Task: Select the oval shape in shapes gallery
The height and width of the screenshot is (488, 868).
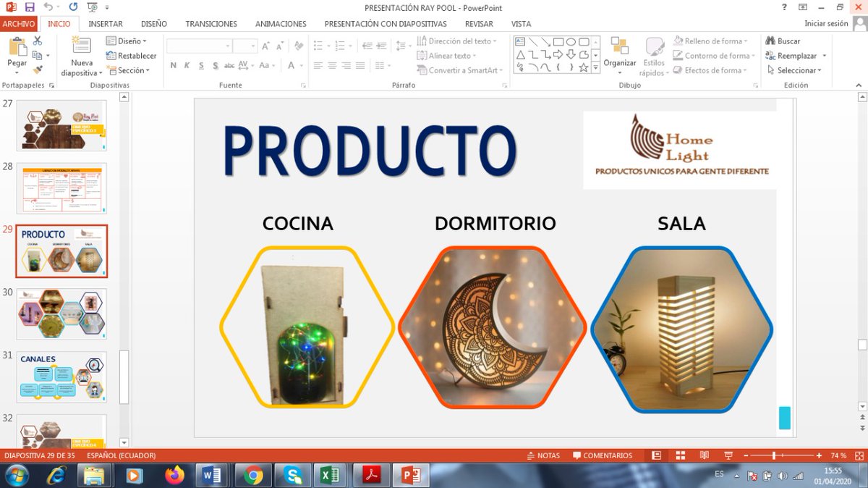Action: tap(571, 42)
